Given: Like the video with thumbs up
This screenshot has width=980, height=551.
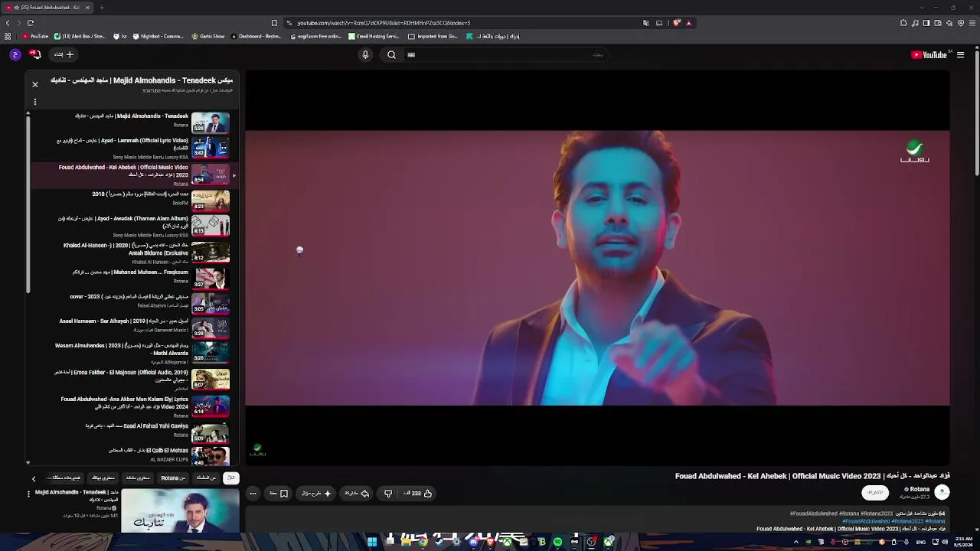Looking at the screenshot, I should point(419,494).
